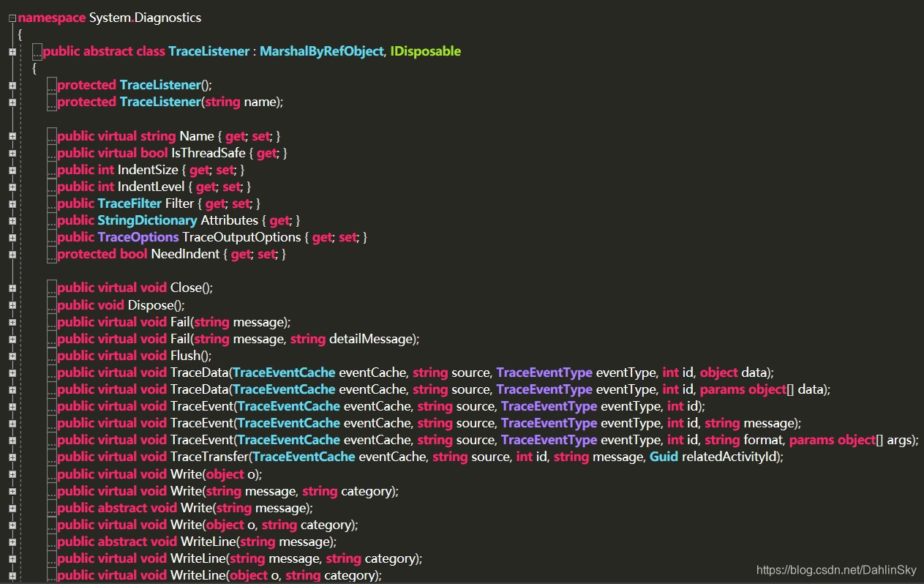Expand margin plus for Filter property
Screen dimensions: 924x584
tap(12, 203)
